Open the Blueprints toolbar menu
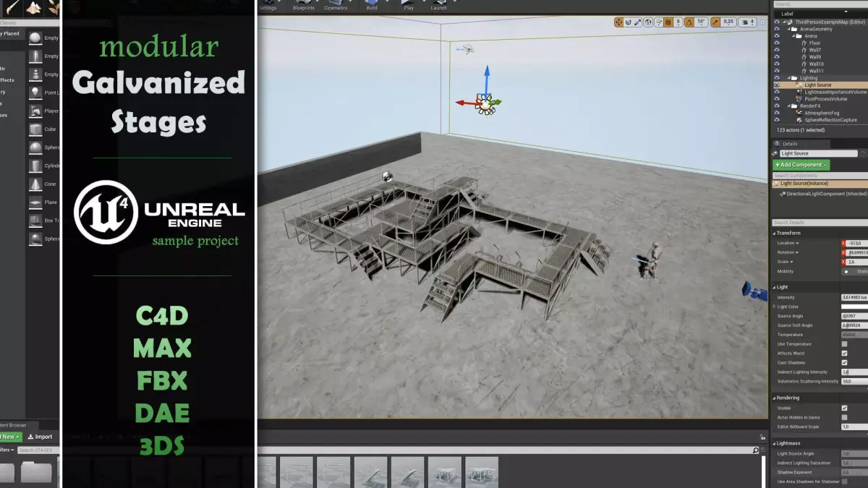Viewport: 868px width, 488px height. click(304, 6)
